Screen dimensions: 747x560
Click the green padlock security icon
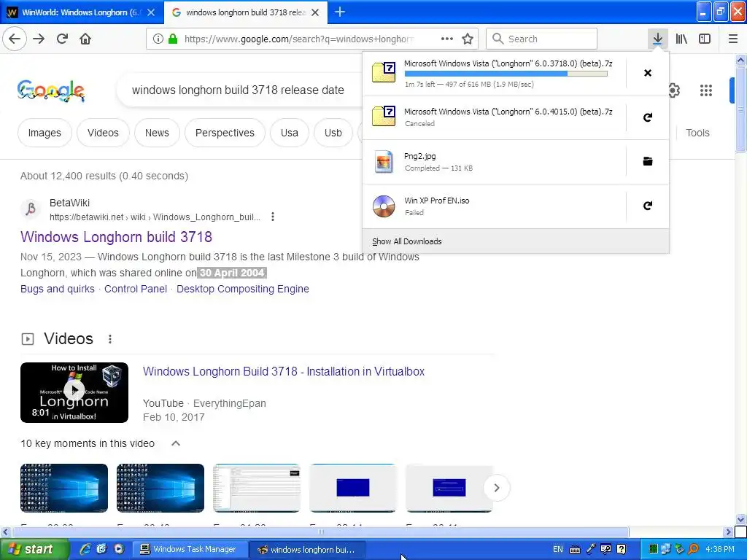(x=172, y=39)
